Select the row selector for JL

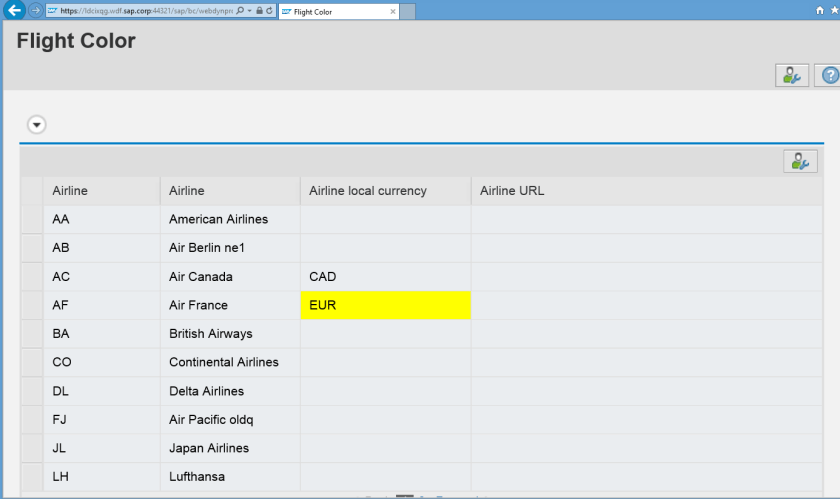32,448
